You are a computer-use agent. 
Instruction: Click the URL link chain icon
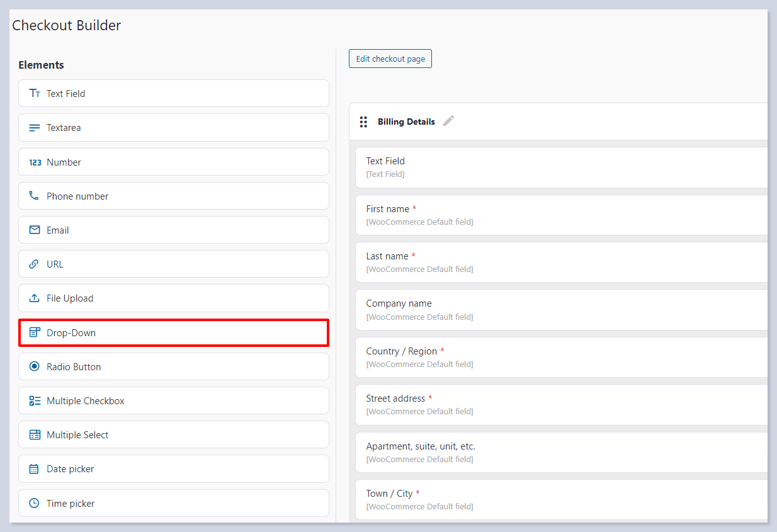pos(34,264)
